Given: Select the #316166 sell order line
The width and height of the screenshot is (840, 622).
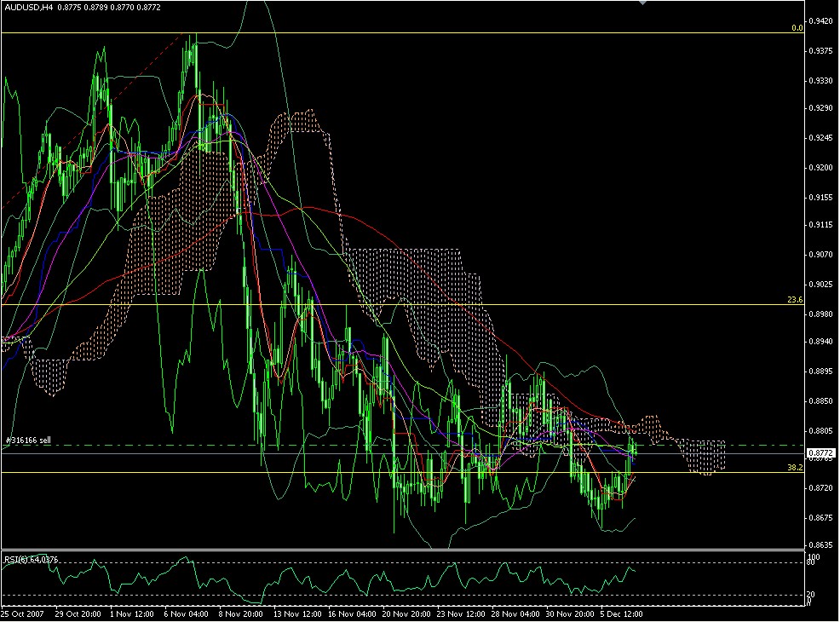Looking at the screenshot, I should (30, 441).
